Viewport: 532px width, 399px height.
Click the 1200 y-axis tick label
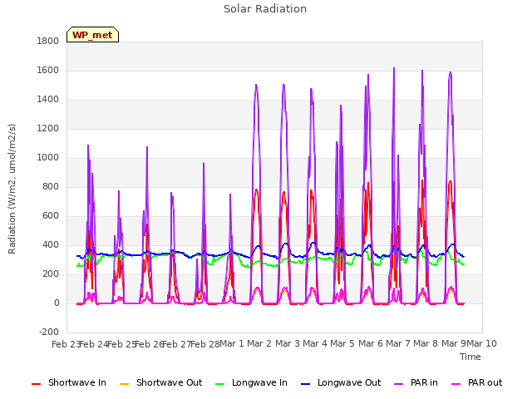pyautogui.click(x=48, y=129)
